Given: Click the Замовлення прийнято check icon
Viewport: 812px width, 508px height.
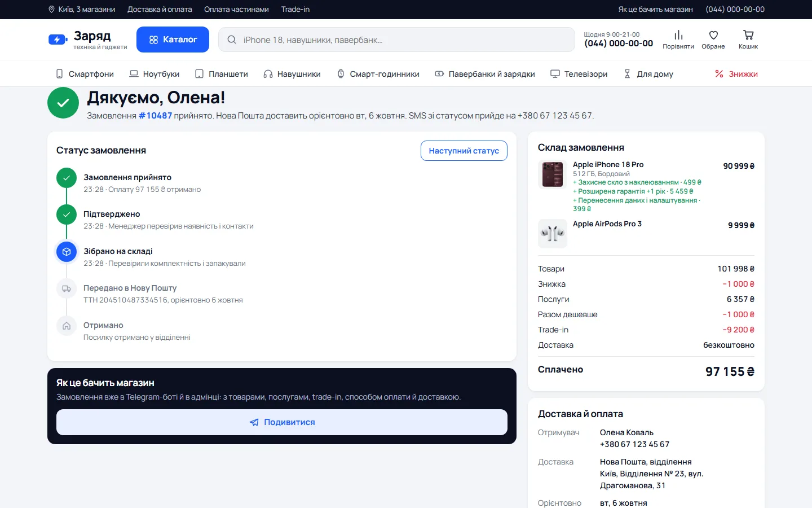Looking at the screenshot, I should pos(67,178).
